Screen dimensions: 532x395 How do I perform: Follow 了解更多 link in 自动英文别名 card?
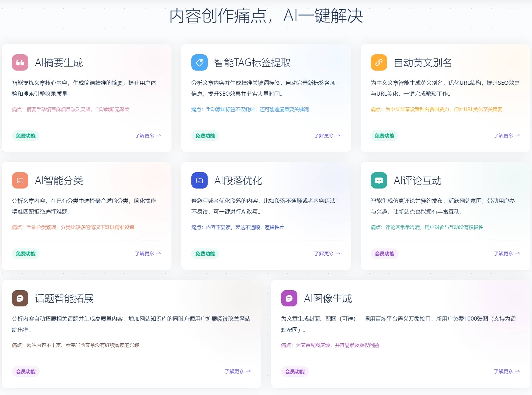[x=506, y=136]
